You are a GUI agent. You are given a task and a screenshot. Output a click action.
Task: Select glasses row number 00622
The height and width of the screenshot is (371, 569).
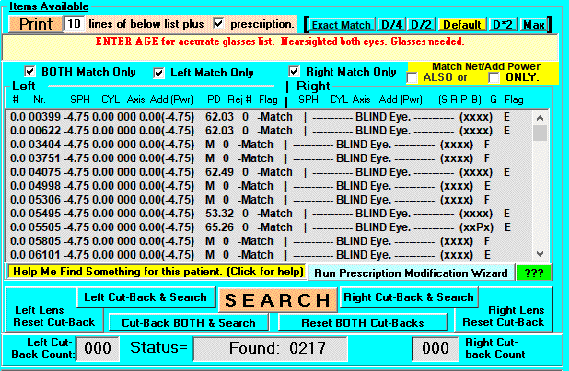(269, 130)
